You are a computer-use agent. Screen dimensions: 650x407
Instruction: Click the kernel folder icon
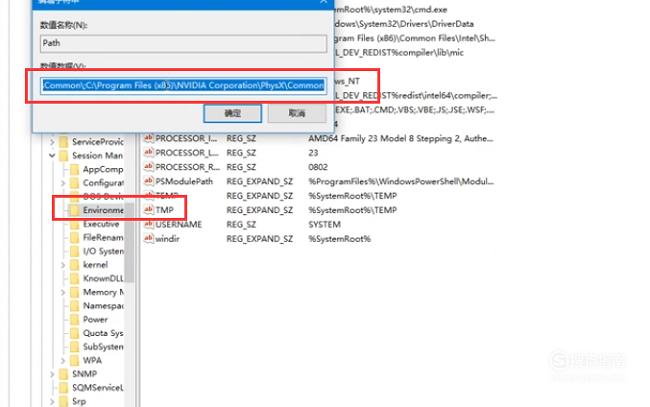pos(75,265)
